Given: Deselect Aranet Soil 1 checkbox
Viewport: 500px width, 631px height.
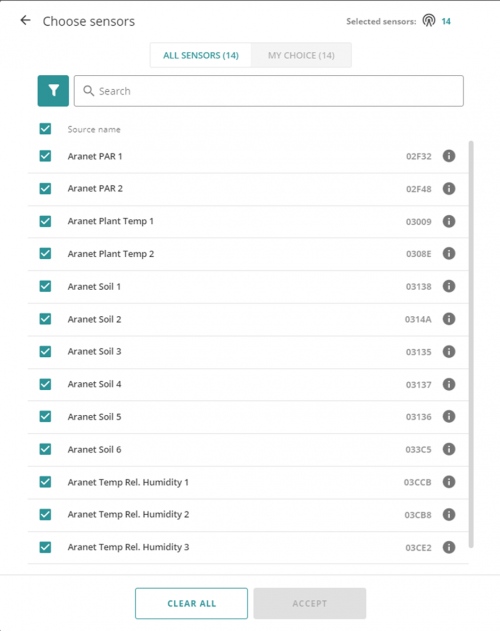Looking at the screenshot, I should [x=45, y=286].
